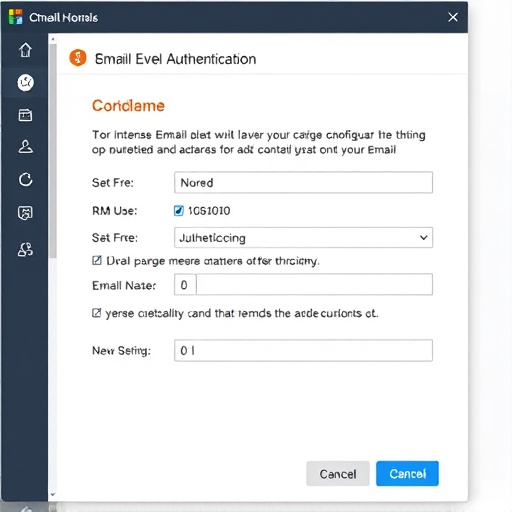
Task: Click the scrollbar down arrow
Action: click(x=53, y=495)
